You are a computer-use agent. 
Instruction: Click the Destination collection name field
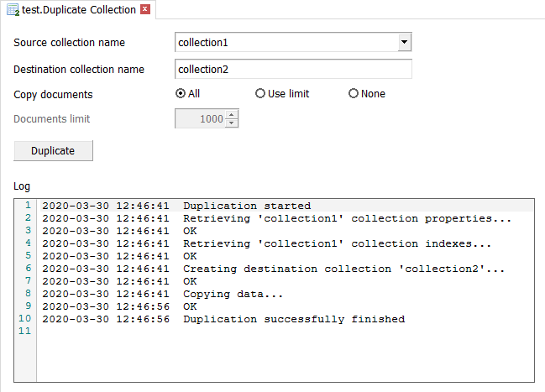[293, 69]
